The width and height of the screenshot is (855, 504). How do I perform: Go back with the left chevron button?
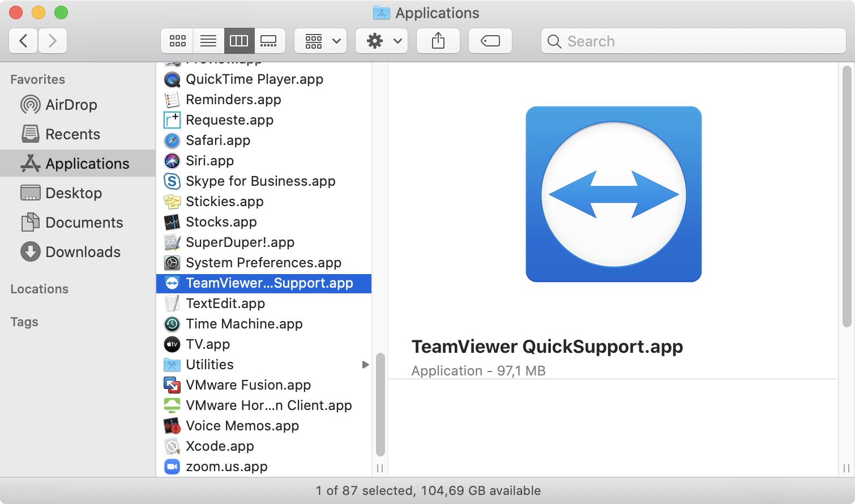[24, 41]
